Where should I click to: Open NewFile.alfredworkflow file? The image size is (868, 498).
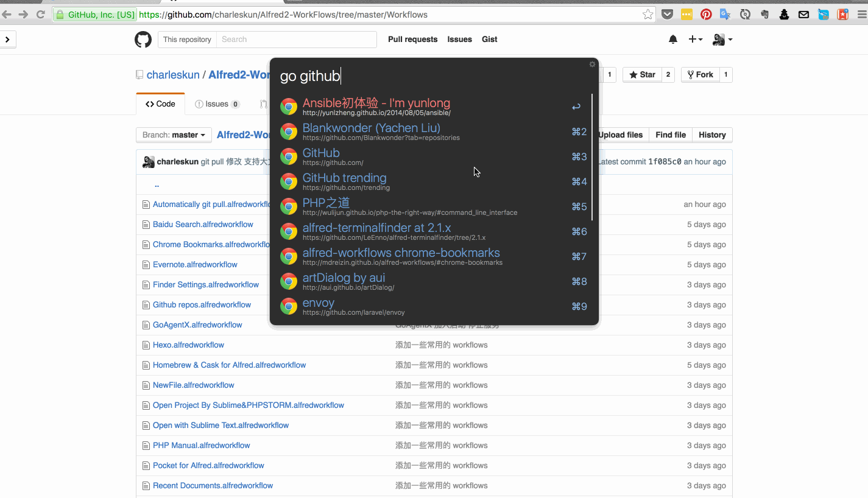194,385
